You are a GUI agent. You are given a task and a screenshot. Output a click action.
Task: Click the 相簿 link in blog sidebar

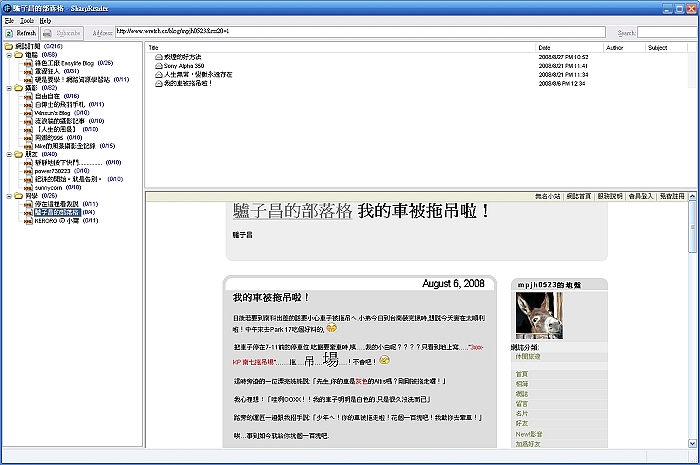[521, 384]
